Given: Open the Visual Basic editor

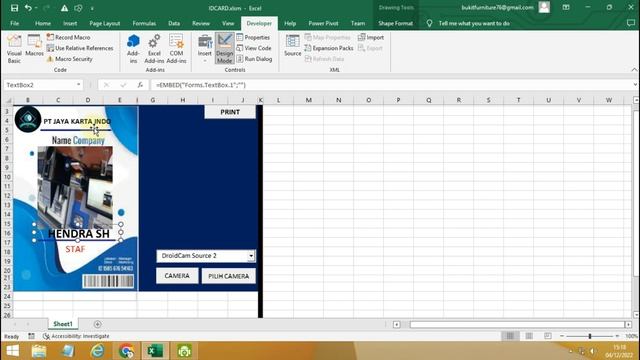Looking at the screenshot, I should tap(14, 49).
